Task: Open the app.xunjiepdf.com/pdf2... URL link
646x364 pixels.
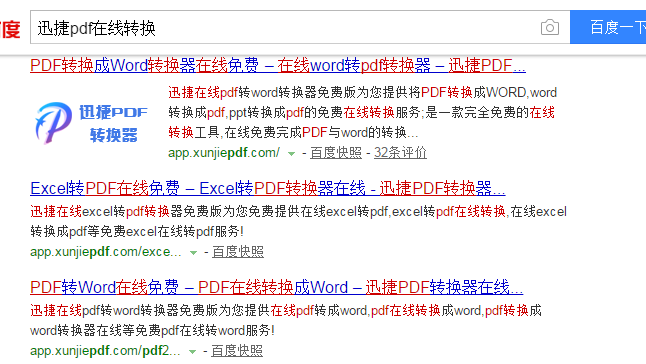Action: [x=105, y=350]
